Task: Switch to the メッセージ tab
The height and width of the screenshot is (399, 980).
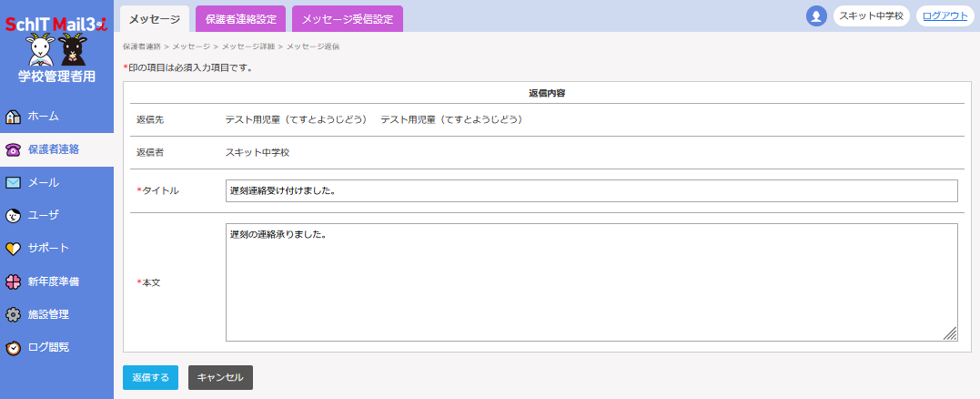Action: [x=155, y=18]
